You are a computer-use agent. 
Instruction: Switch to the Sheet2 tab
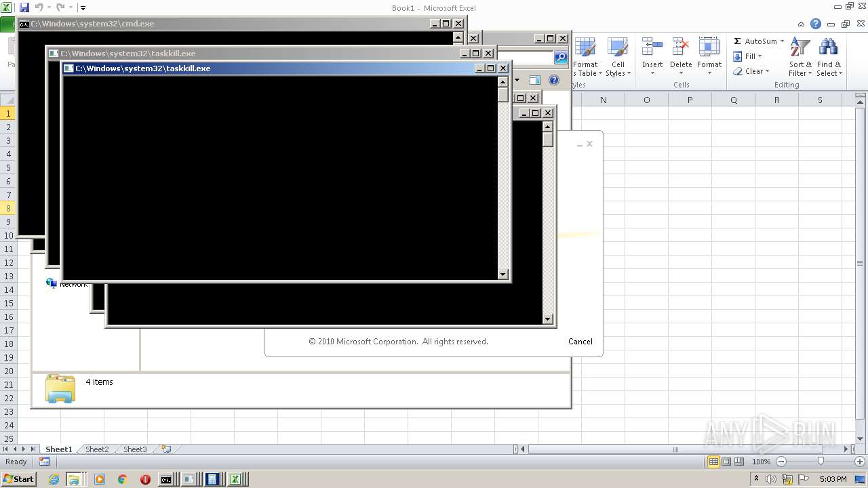96,449
